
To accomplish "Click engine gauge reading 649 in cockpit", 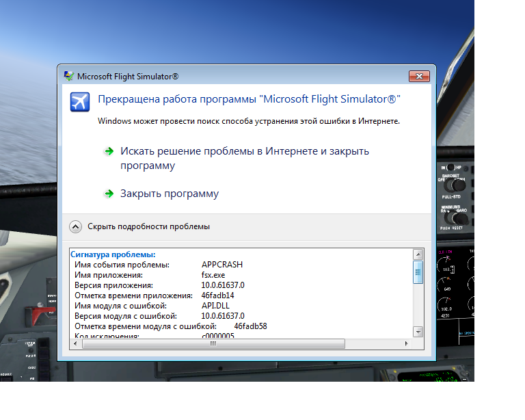I will click(x=446, y=286).
